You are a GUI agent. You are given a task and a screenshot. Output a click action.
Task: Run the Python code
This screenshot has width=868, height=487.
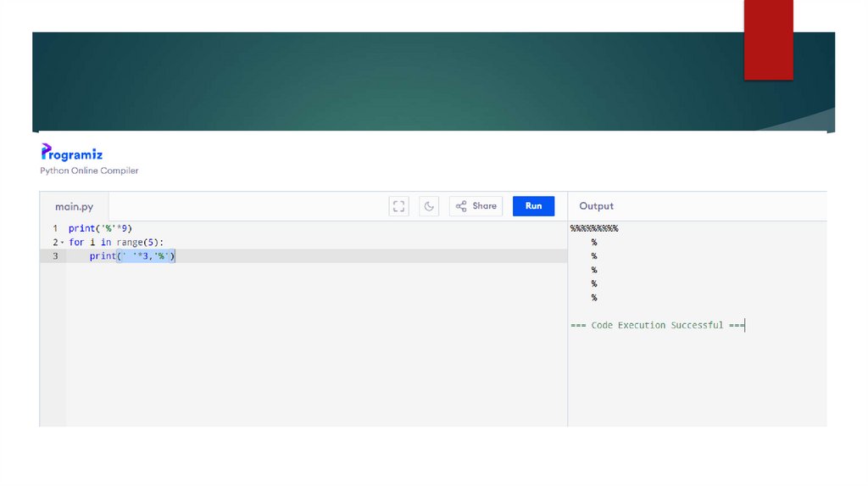[x=533, y=206]
